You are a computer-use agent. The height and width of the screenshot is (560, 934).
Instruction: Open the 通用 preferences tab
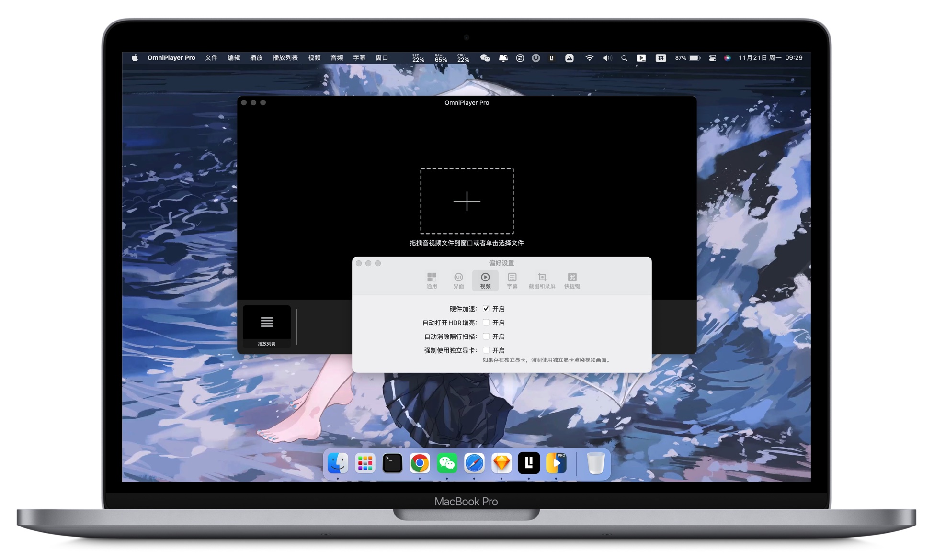pos(432,280)
